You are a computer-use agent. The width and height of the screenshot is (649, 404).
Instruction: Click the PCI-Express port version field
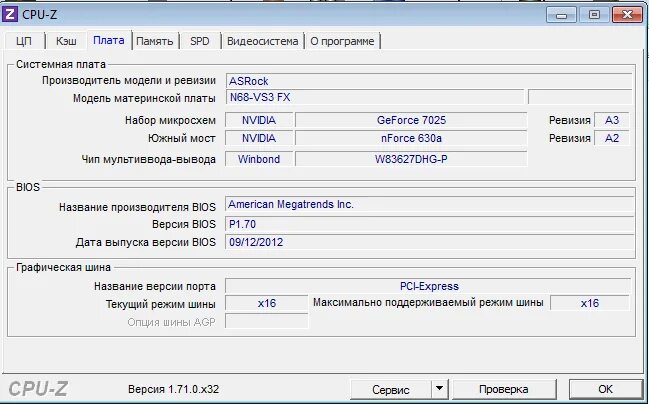[x=428, y=286]
